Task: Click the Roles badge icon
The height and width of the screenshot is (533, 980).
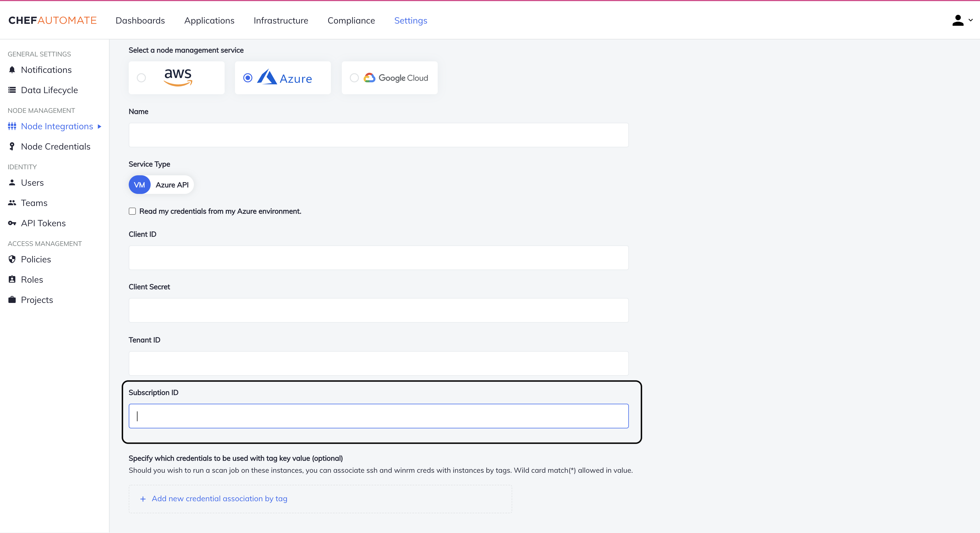Action: coord(12,280)
